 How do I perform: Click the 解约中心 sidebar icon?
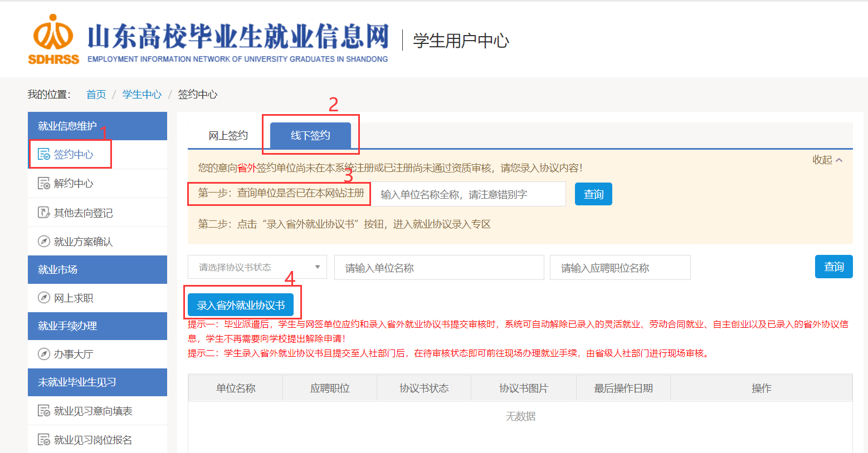[x=43, y=183]
